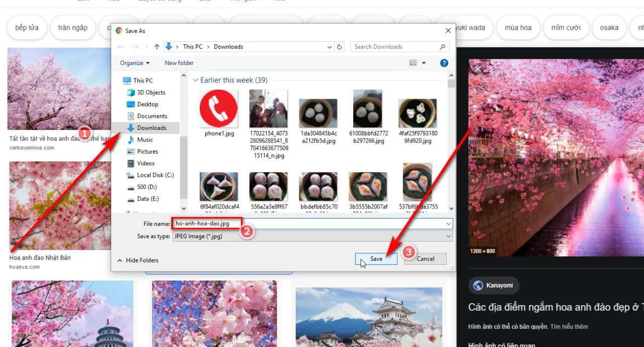
Task: Click the search magnifier in Search Downloads
Action: [x=443, y=47]
